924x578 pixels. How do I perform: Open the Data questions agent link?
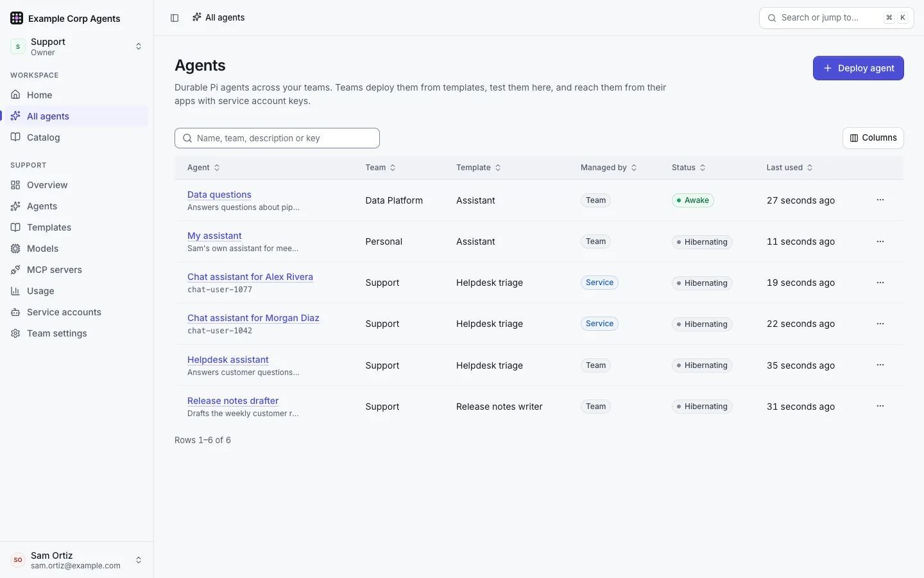(219, 195)
